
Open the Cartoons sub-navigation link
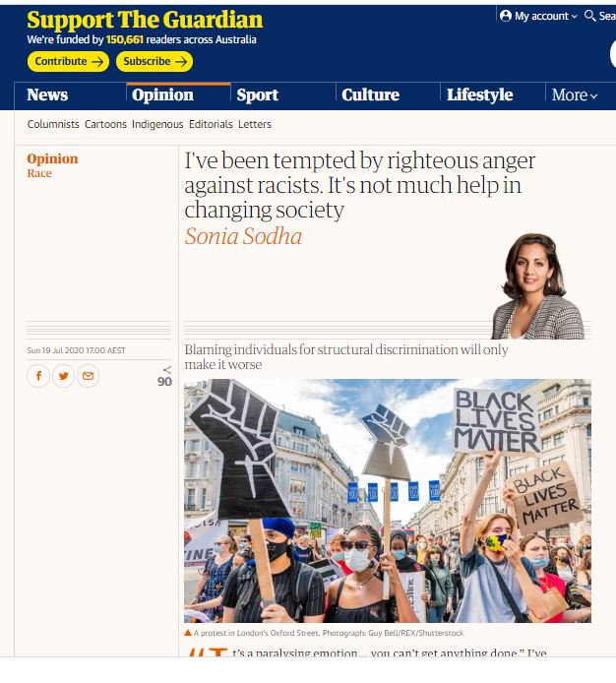coord(105,124)
